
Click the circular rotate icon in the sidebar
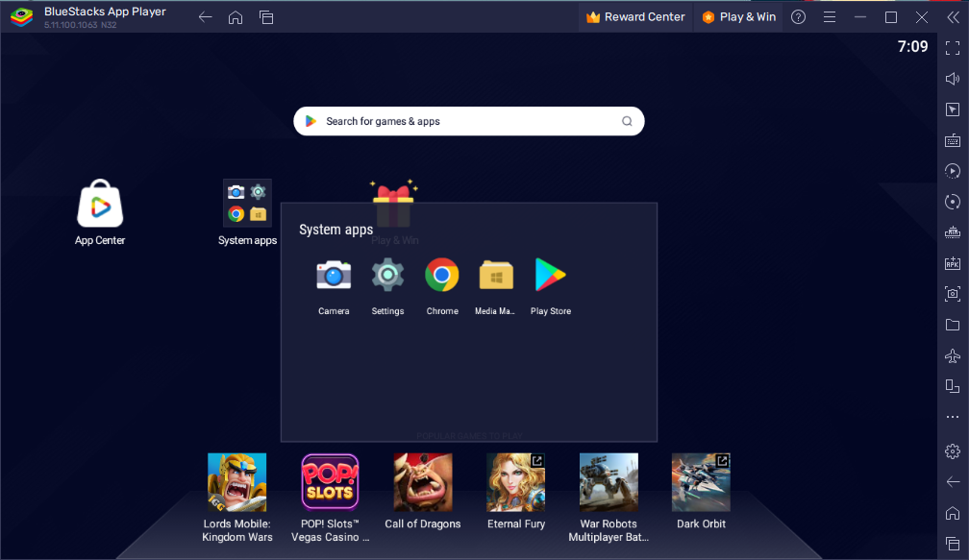953,202
